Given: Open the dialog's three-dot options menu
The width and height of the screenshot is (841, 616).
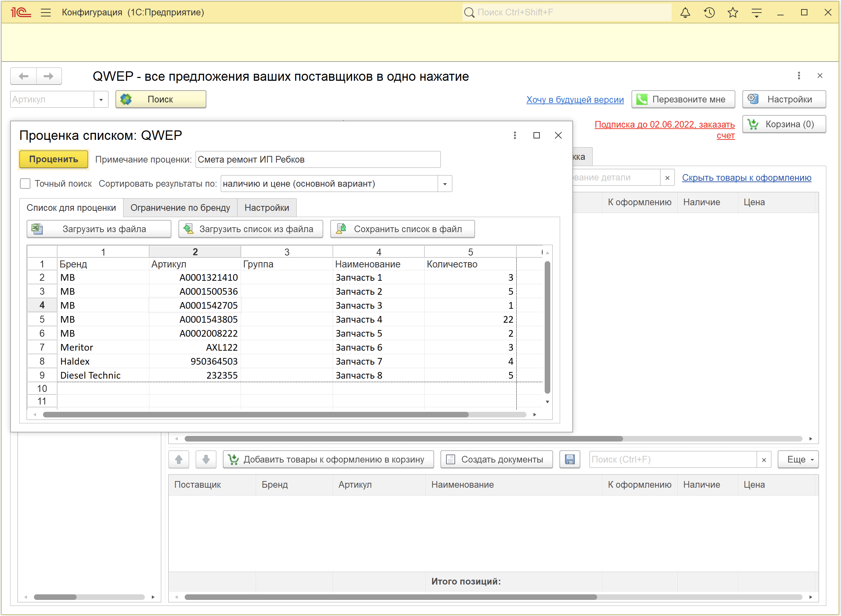Looking at the screenshot, I should tap(515, 135).
